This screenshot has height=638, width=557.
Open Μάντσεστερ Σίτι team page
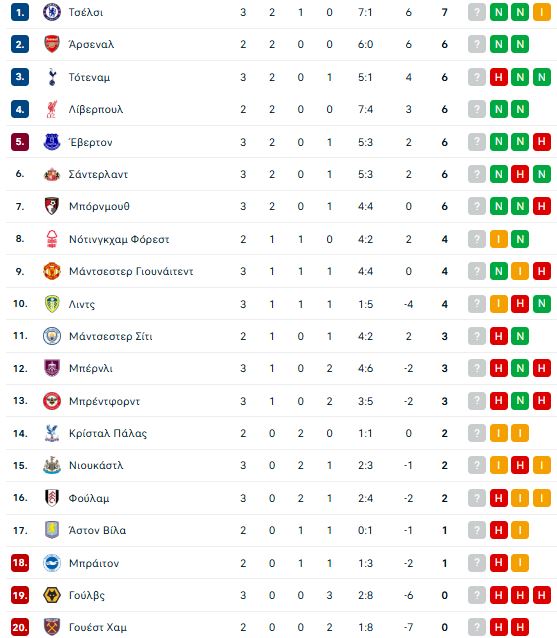(111, 336)
